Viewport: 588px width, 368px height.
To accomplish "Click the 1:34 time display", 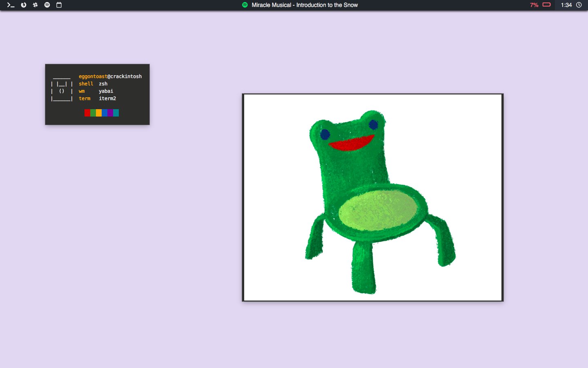I will coord(566,5).
